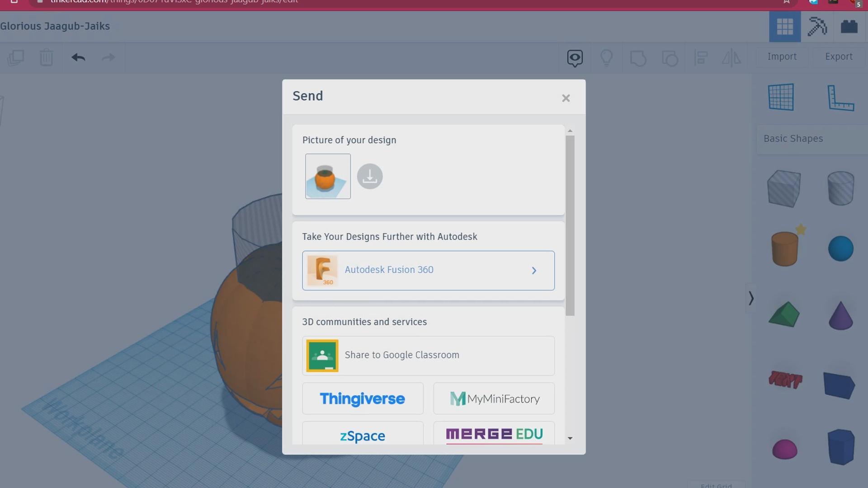The image size is (868, 488).
Task: Click the design thumbnail image
Action: coord(328,176)
